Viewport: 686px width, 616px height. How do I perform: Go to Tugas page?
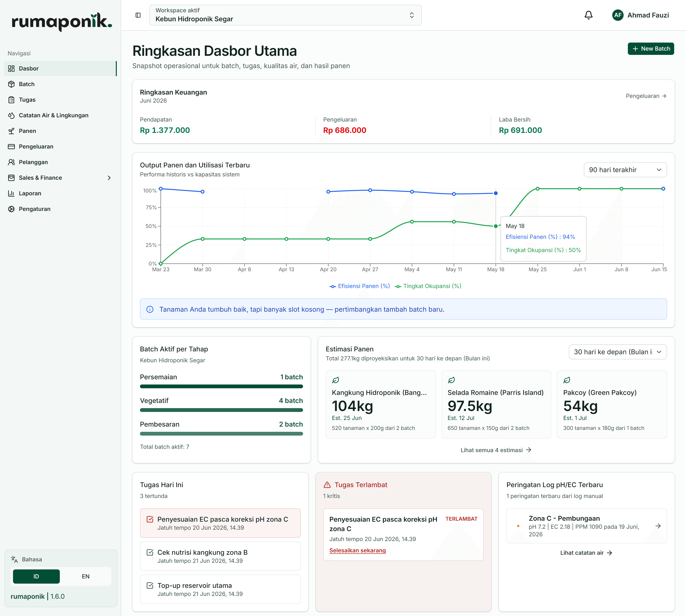click(x=60, y=100)
